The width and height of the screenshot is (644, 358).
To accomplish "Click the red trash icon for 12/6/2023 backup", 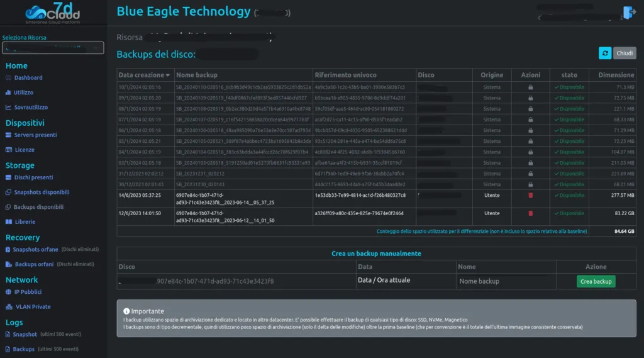I will point(530,213).
